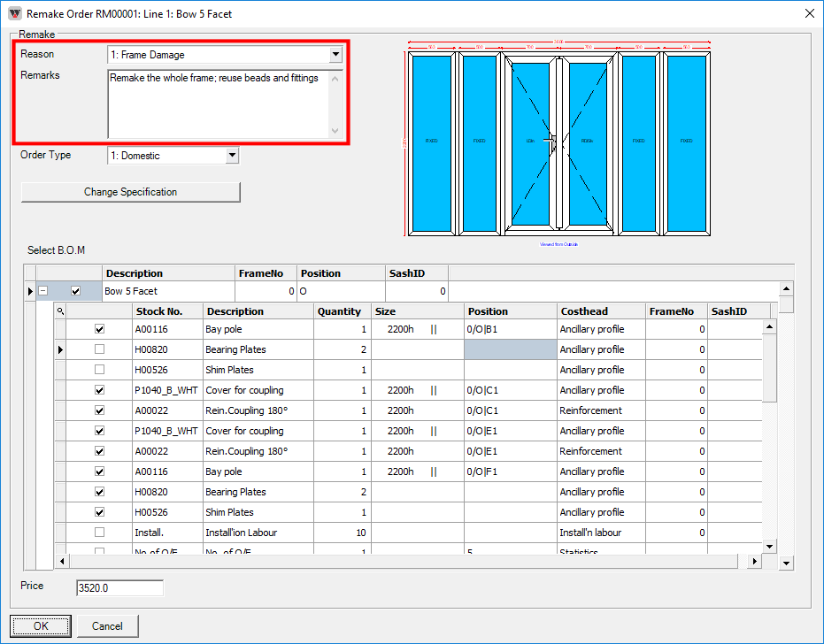Click the inner grid scroll-left arrow
Viewport: 824px width, 644px height.
[61, 561]
